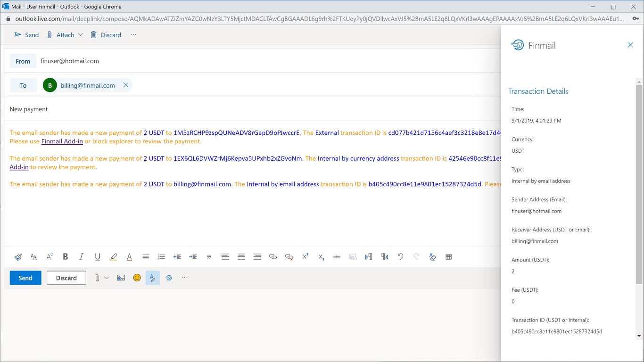Increase the paragraph indent

(x=193, y=257)
